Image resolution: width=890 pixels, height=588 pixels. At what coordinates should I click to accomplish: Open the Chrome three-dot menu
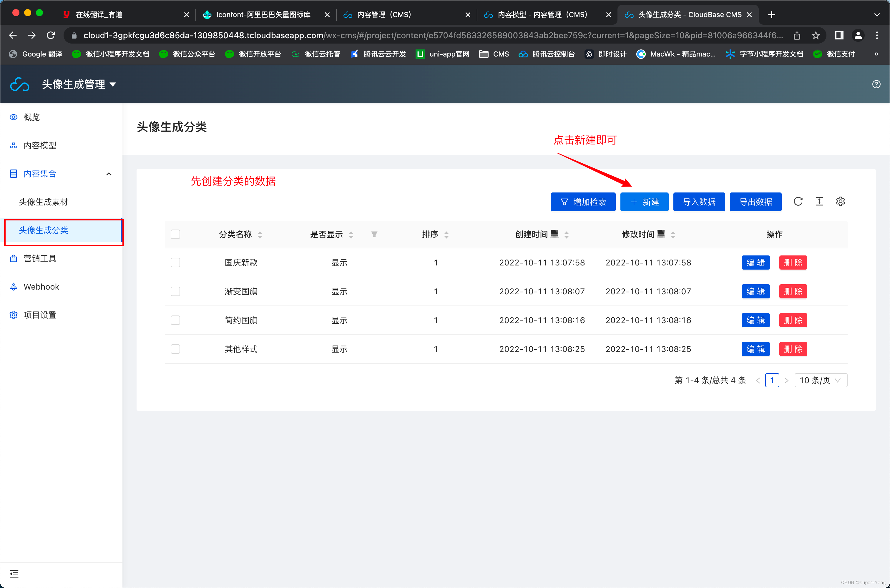point(877,35)
